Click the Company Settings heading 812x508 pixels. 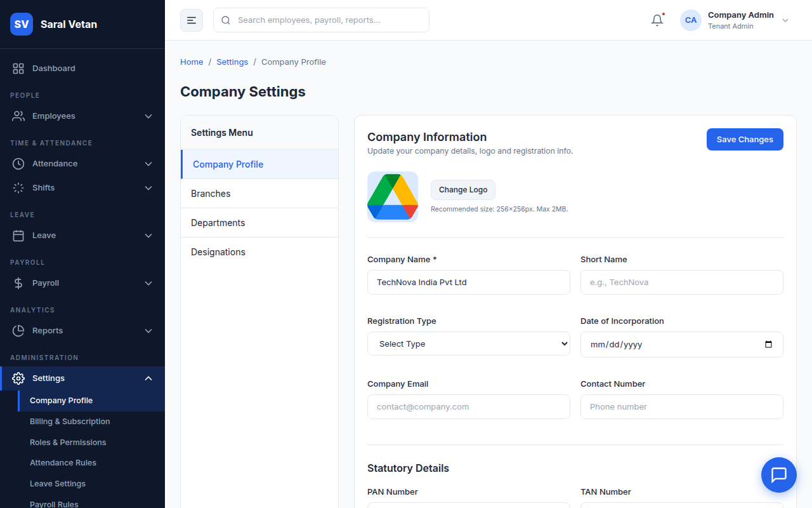(x=243, y=91)
